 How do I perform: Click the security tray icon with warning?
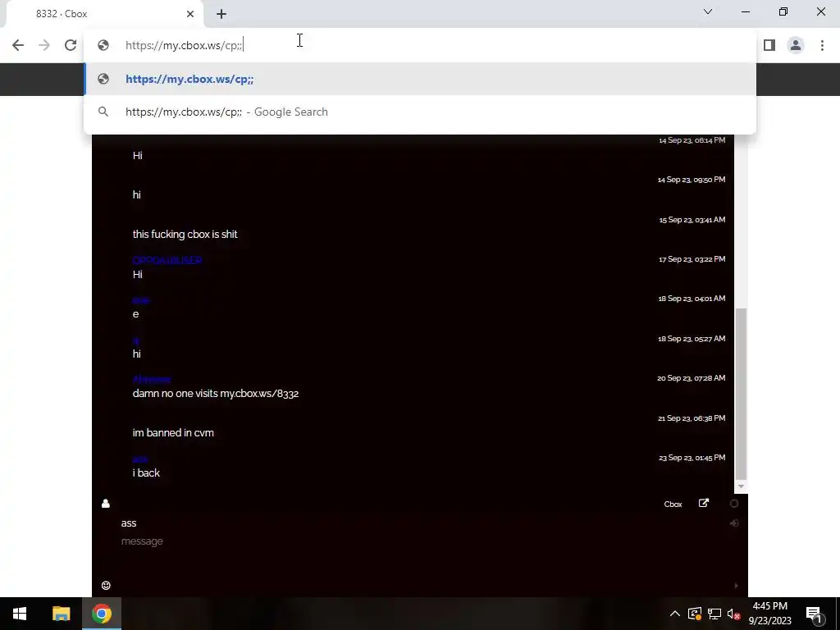point(695,614)
